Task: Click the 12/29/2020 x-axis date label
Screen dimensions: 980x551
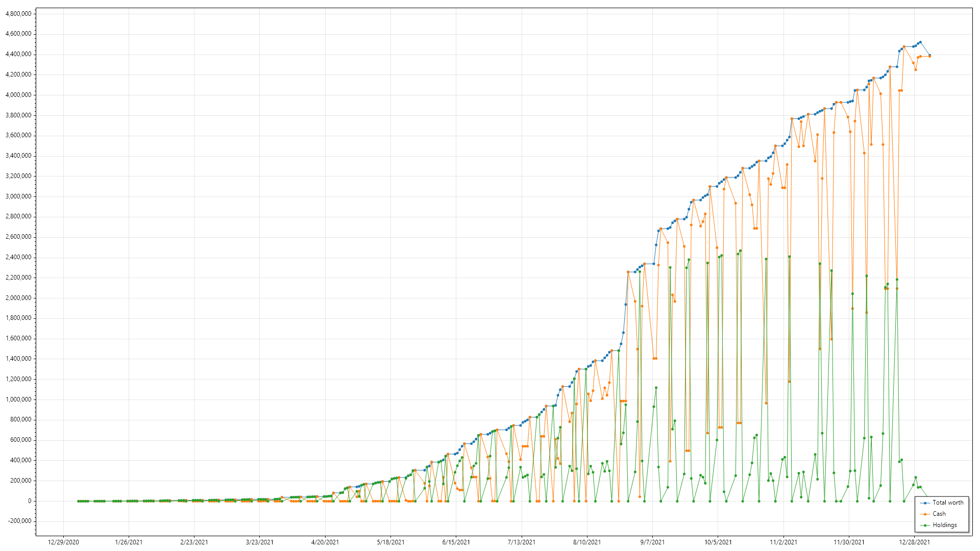Action: 63,542
